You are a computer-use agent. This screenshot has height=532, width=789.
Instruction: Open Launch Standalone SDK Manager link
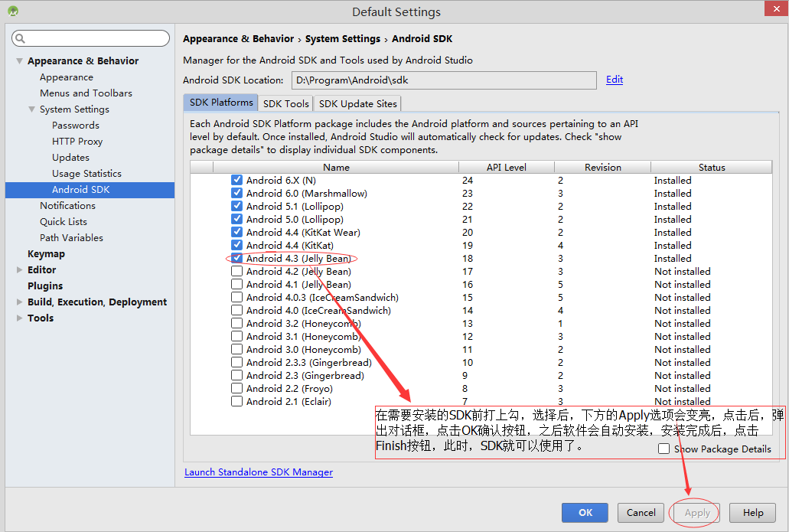(259, 472)
